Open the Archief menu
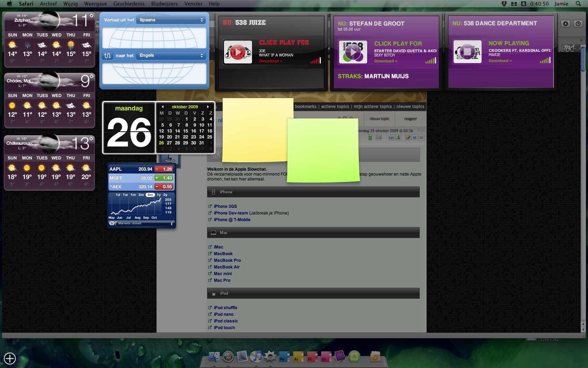 [x=48, y=4]
